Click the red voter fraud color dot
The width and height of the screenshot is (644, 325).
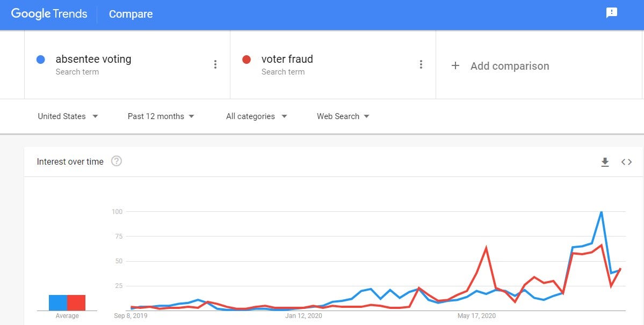coord(247,60)
